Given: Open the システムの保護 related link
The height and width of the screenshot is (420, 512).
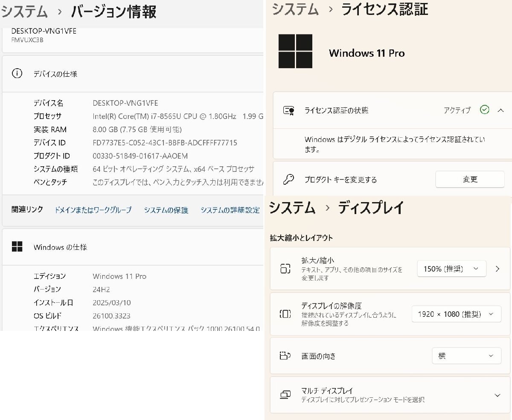Looking at the screenshot, I should [x=166, y=210].
